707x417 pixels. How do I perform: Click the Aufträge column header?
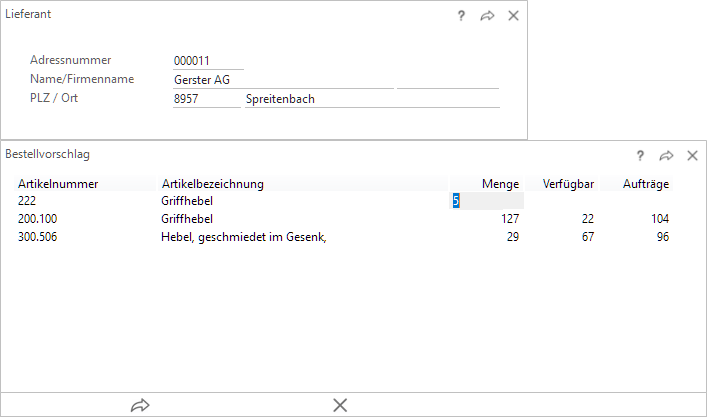click(645, 184)
